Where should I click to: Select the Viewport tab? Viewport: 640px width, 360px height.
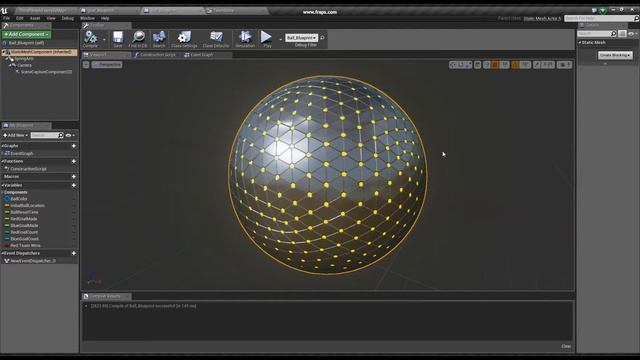[x=98, y=55]
